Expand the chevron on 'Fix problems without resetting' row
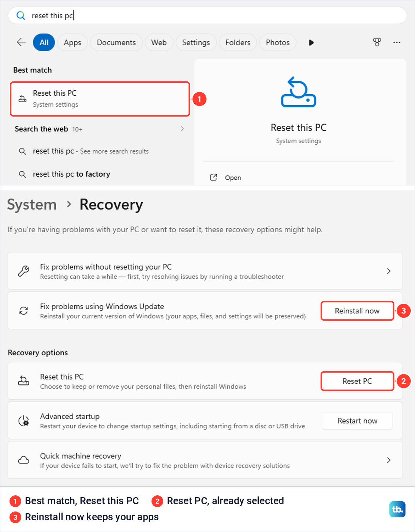The image size is (415, 532). point(389,271)
